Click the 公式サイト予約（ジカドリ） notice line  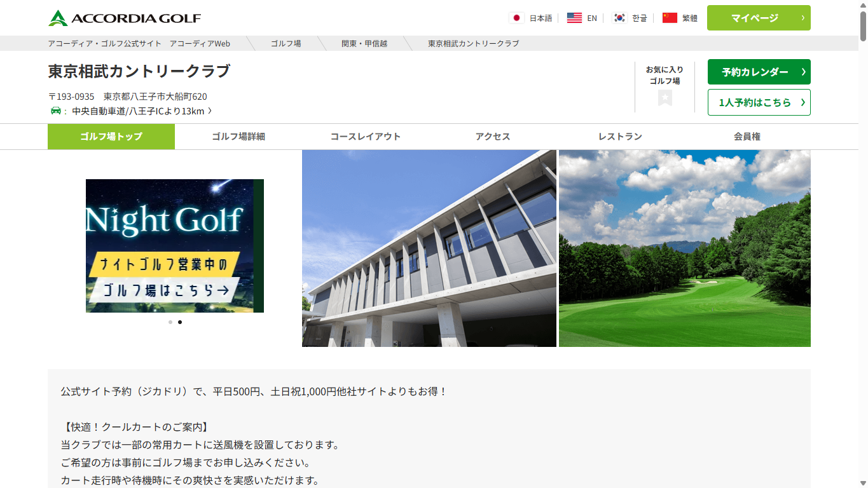click(254, 391)
